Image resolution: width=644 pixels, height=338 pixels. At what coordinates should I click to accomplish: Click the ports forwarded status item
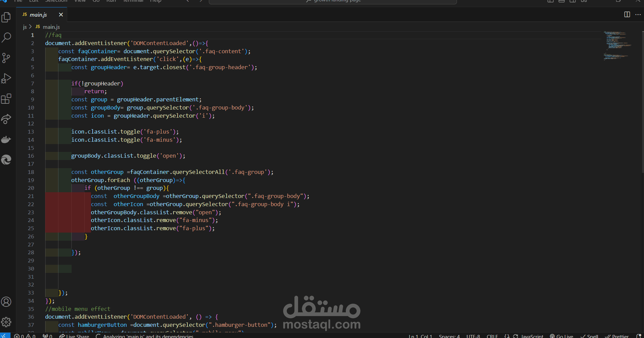point(48,336)
